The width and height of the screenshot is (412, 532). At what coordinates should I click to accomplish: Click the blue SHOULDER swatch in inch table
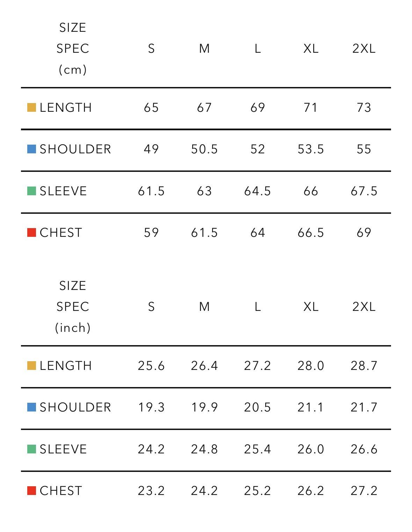click(x=31, y=407)
